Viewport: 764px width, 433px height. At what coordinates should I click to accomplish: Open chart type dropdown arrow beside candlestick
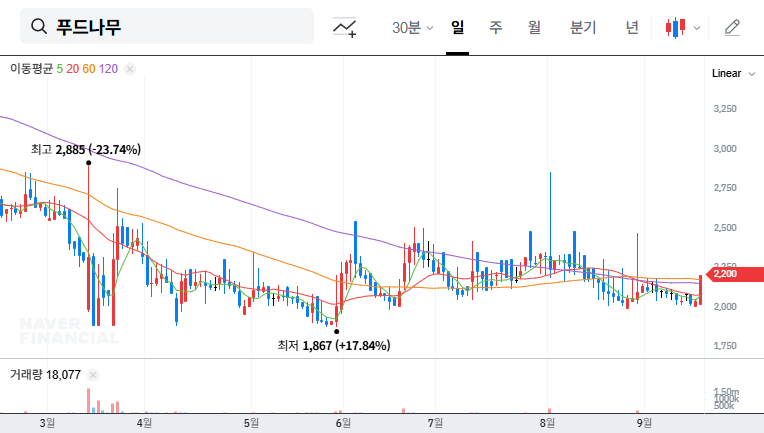697,28
